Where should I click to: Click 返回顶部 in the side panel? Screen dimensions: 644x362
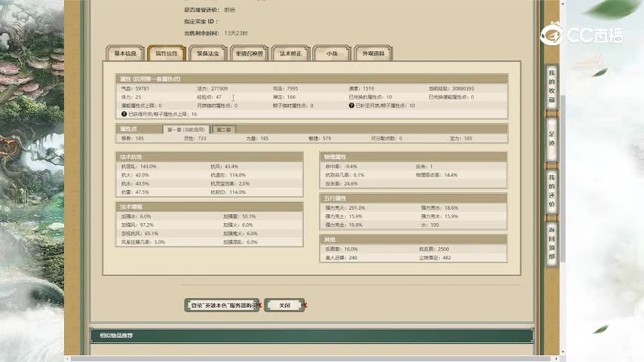tap(551, 243)
